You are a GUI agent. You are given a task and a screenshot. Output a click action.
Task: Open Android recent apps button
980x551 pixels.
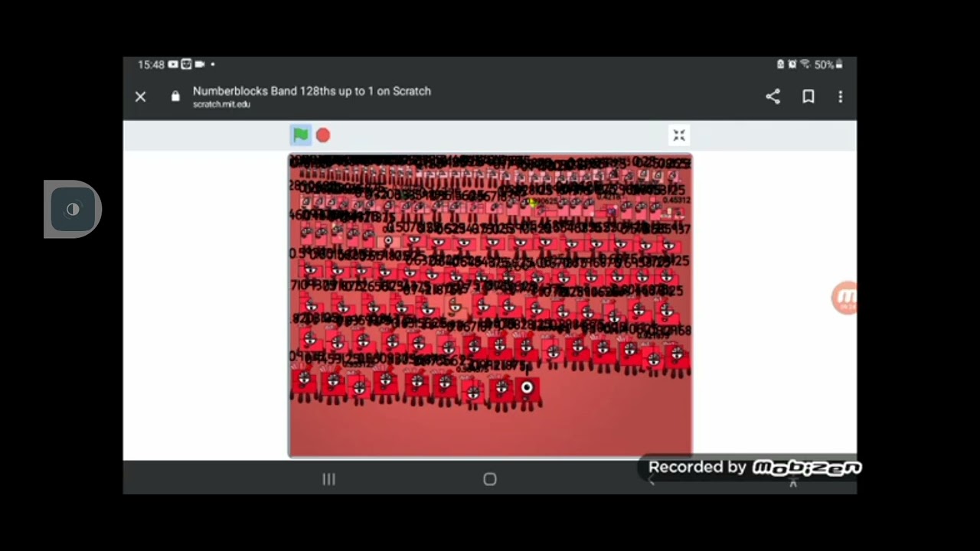pyautogui.click(x=328, y=479)
